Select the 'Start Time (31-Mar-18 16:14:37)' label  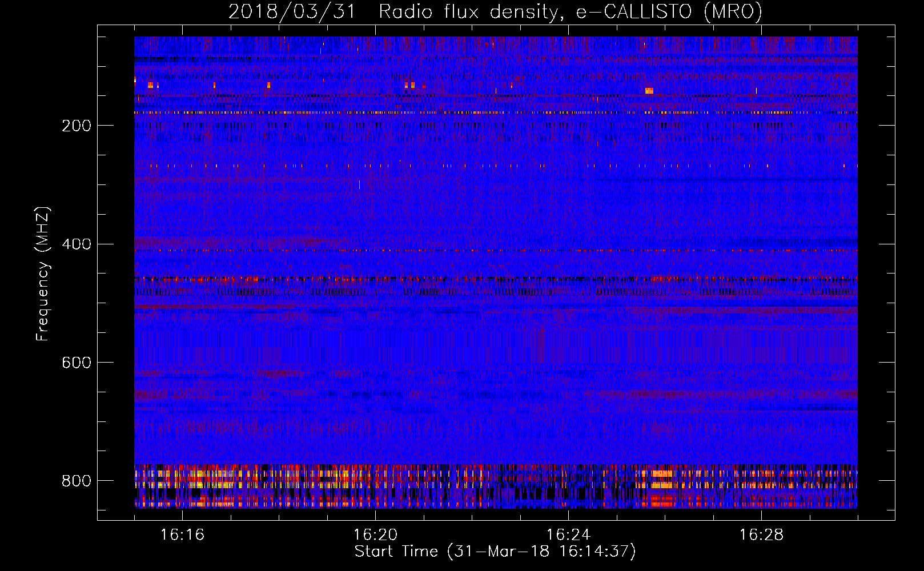point(495,552)
